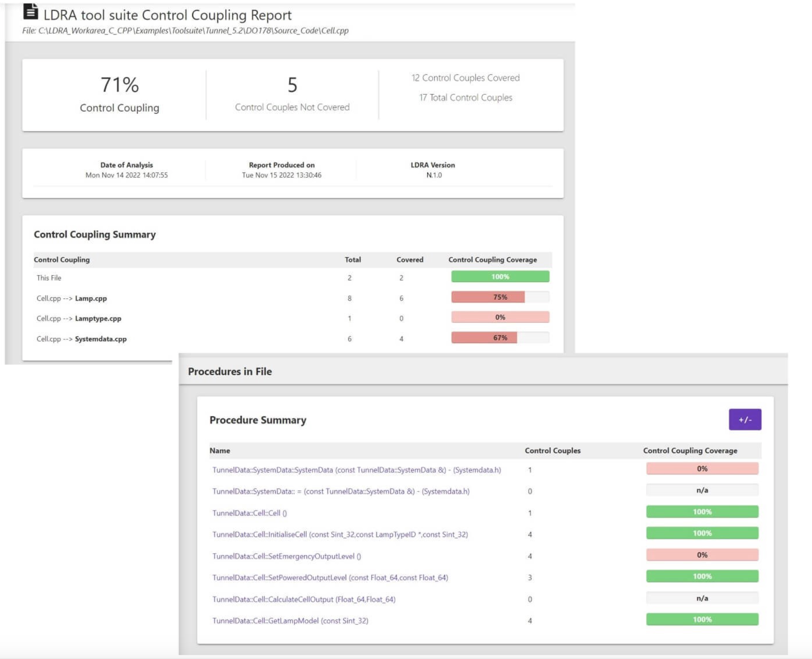Image resolution: width=812 pixels, height=659 pixels.
Task: Click the Cell.cpp file path text
Action: [x=185, y=31]
